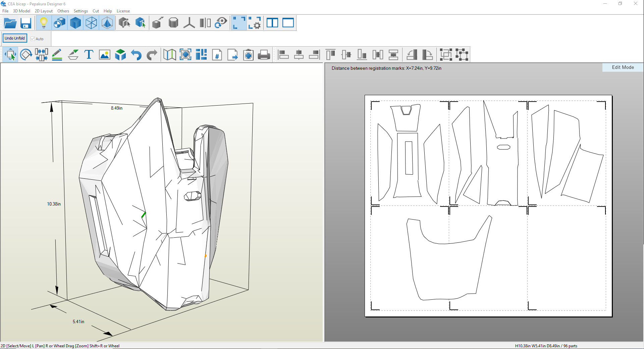644x349 pixels.
Task: Toggle the wireframe cube display mode
Action: (91, 23)
